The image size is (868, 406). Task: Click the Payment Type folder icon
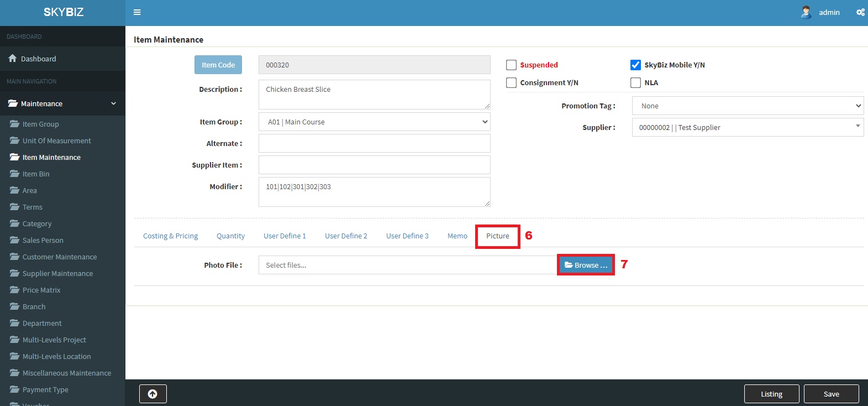point(14,389)
